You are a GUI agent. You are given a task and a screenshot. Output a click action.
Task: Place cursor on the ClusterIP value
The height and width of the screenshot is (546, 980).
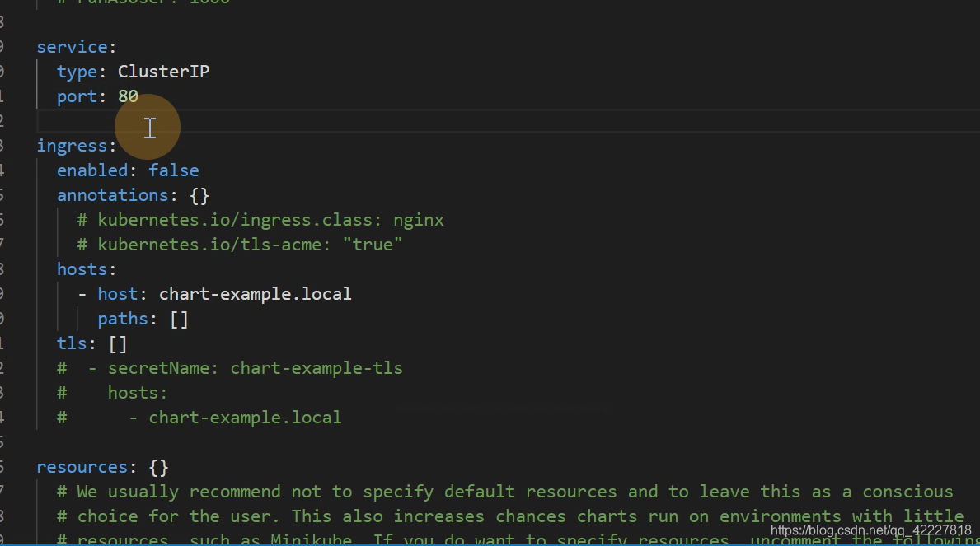[x=164, y=72]
